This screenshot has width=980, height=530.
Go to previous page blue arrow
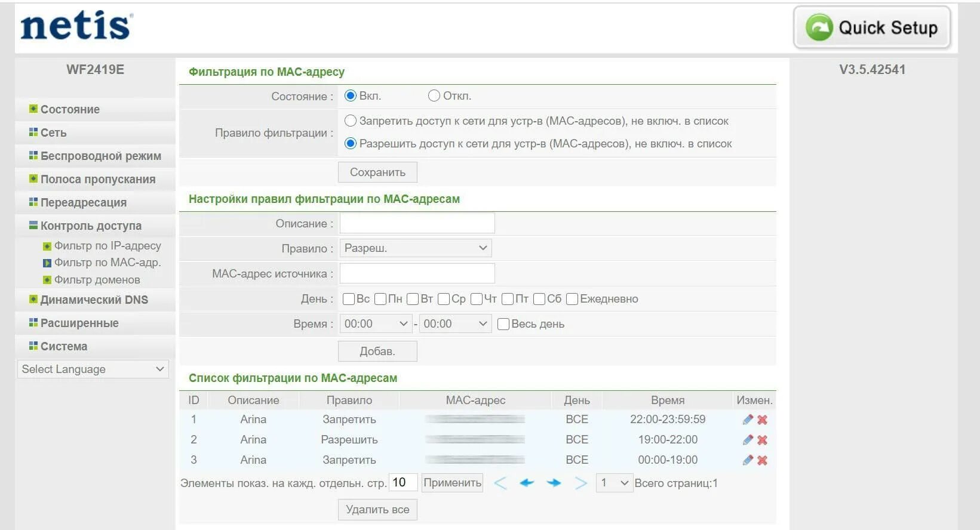click(x=527, y=483)
